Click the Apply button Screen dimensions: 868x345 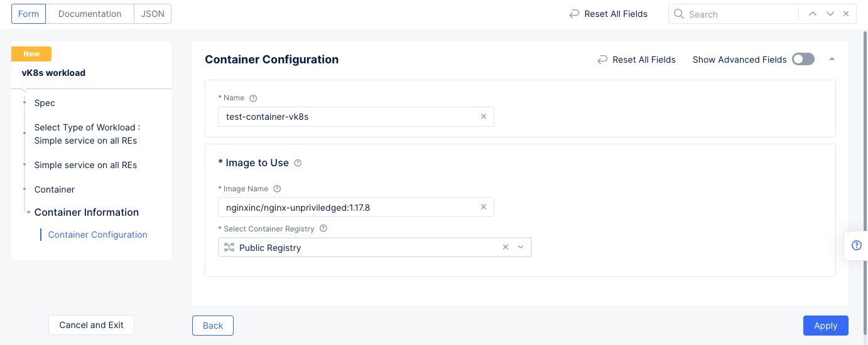click(x=825, y=326)
